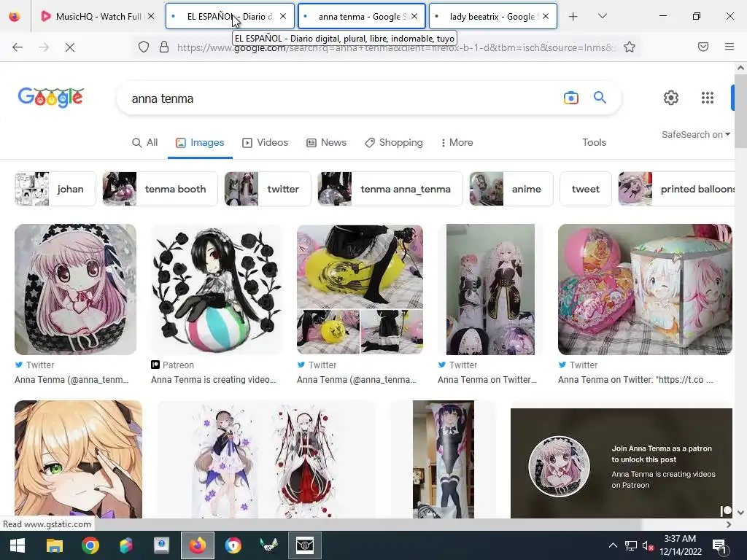Image resolution: width=747 pixels, height=560 pixels.
Task: Select the Images results tab
Action: point(200,142)
